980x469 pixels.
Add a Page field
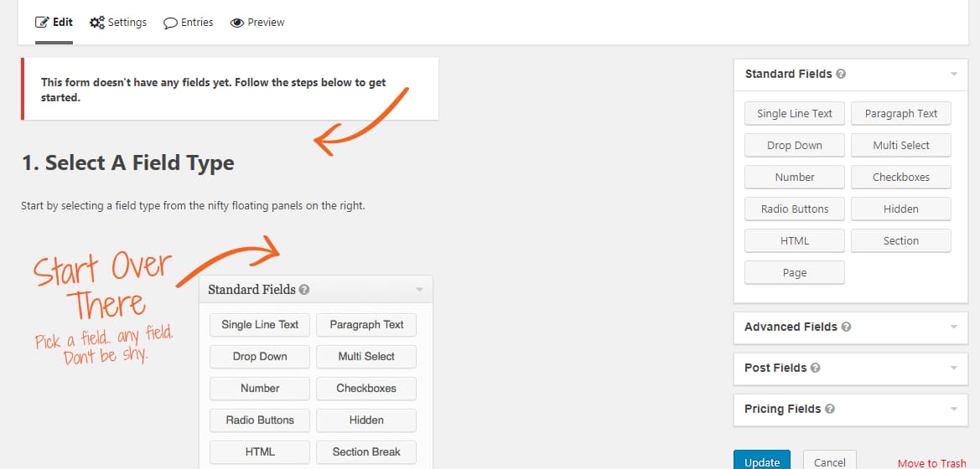click(x=795, y=273)
